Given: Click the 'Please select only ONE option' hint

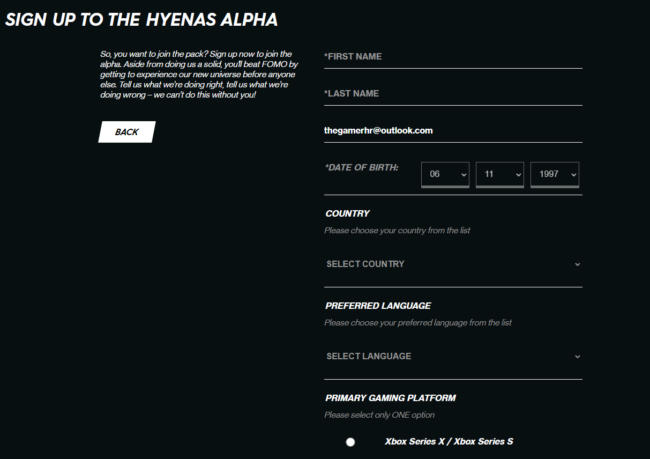Looking at the screenshot, I should tap(379, 415).
